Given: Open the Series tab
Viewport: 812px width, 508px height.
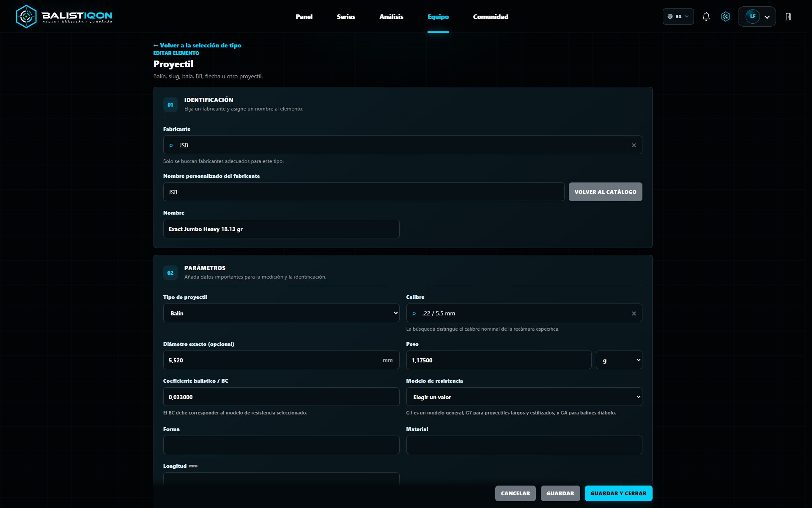Looking at the screenshot, I should tap(346, 17).
